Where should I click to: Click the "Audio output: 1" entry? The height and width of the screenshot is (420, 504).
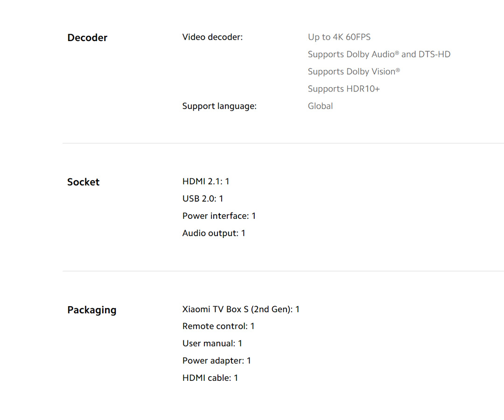(214, 233)
